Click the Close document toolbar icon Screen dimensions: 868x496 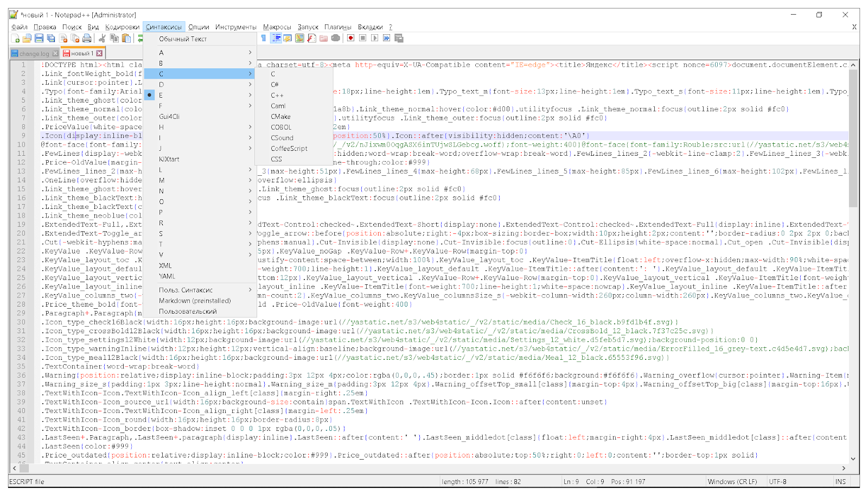click(x=63, y=39)
